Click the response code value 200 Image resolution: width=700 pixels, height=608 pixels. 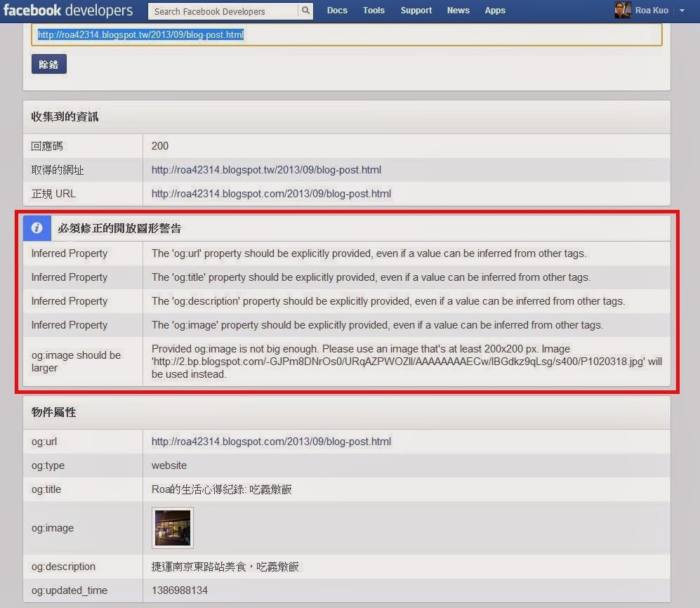point(160,146)
